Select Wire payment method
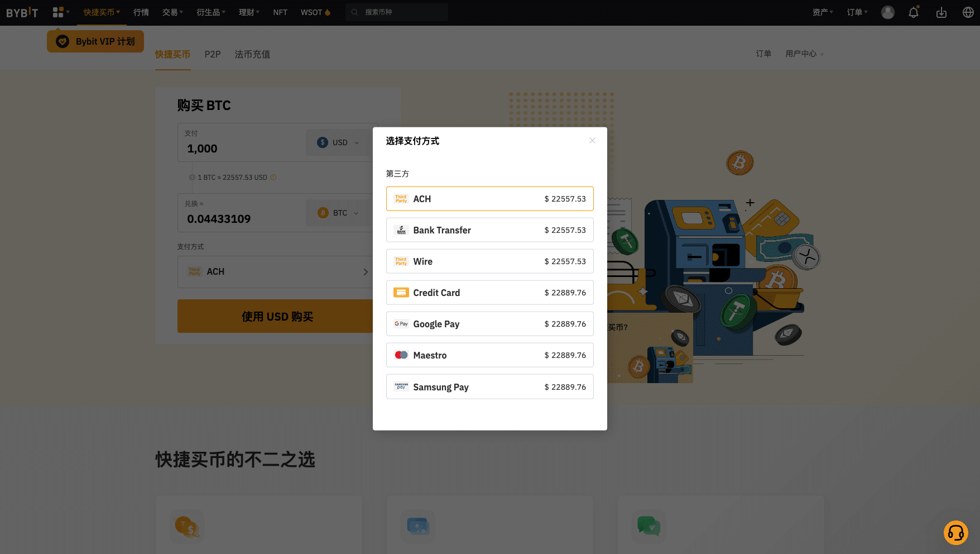 point(489,261)
